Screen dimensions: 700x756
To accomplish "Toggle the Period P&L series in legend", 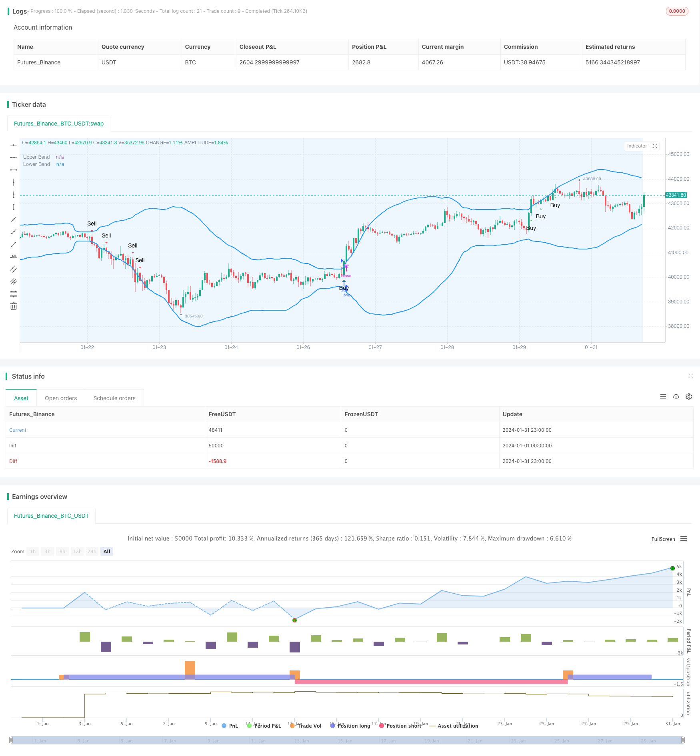I will coord(264,726).
